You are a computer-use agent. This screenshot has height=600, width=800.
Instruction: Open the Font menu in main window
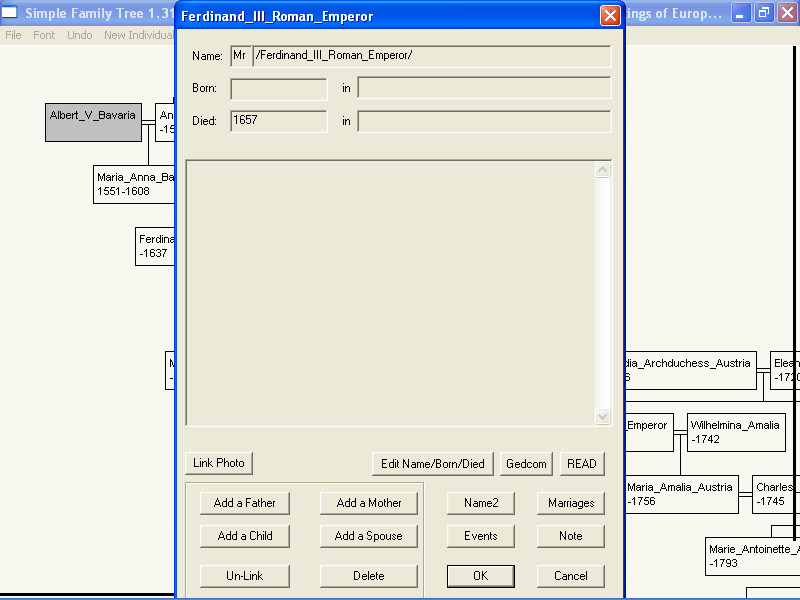point(44,35)
